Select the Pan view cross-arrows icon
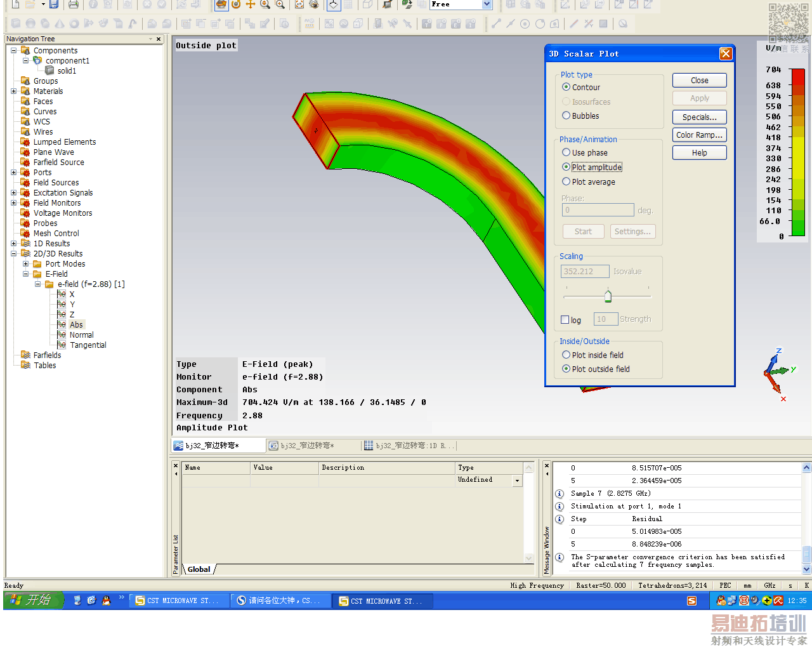Image resolution: width=812 pixels, height=650 pixels. click(x=251, y=4)
